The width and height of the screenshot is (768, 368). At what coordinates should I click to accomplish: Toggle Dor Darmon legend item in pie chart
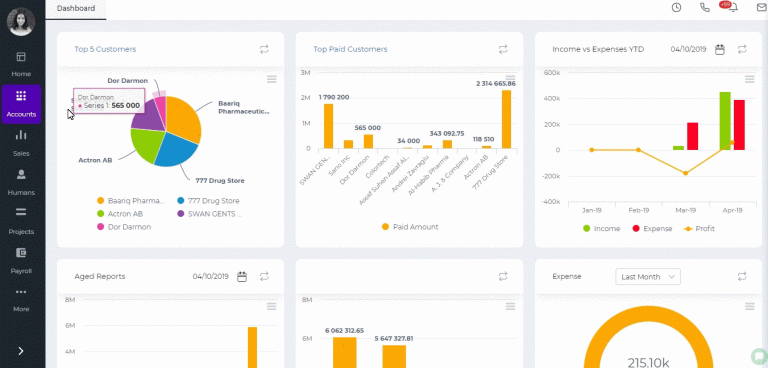124,227
